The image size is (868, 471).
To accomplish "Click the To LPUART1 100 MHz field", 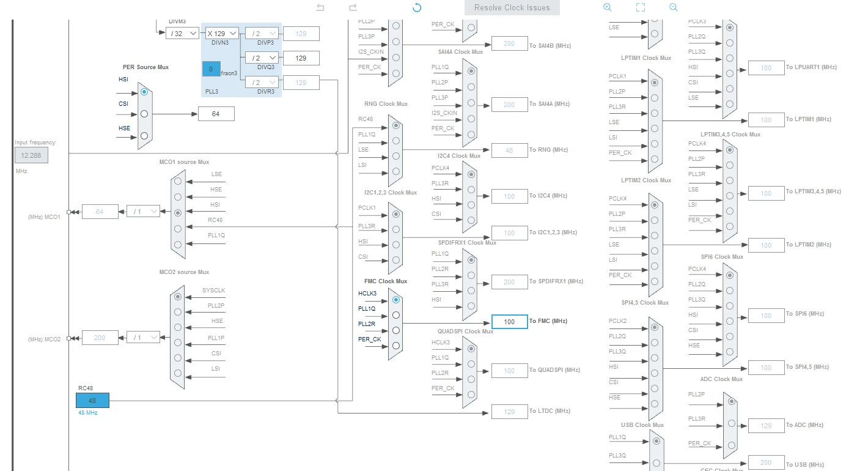I will click(x=766, y=68).
